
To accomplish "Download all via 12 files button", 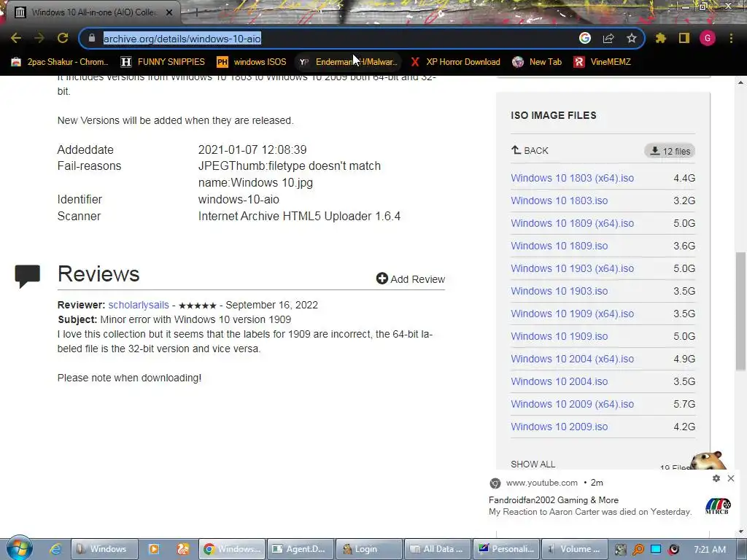I will click(670, 151).
